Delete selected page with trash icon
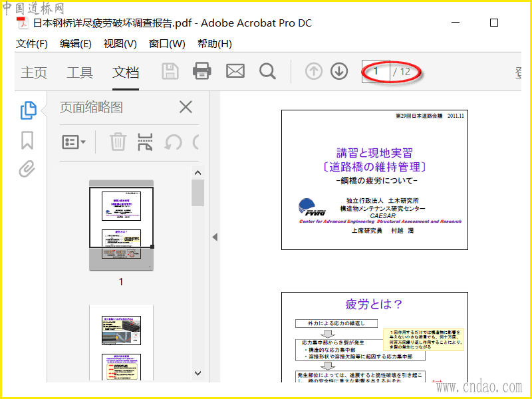 [118, 142]
